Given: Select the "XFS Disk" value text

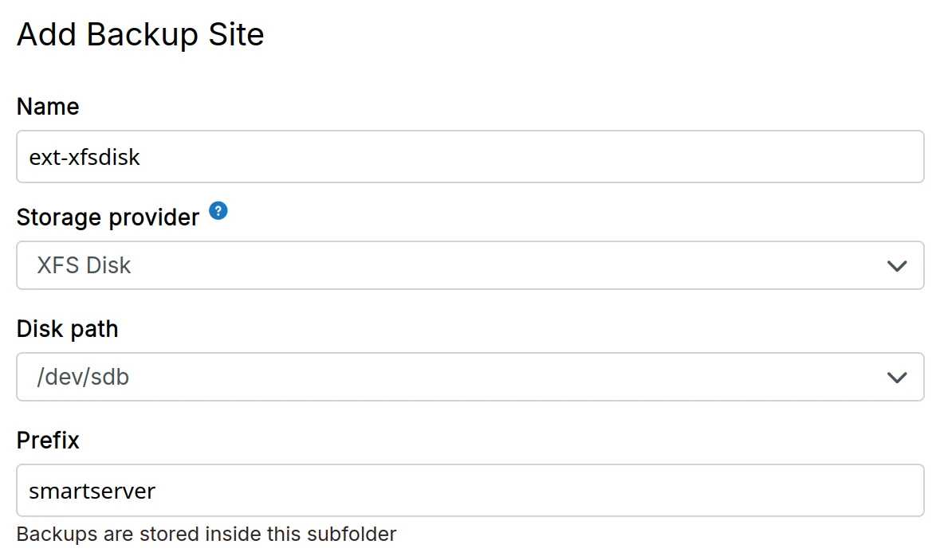Looking at the screenshot, I should click(x=84, y=265).
